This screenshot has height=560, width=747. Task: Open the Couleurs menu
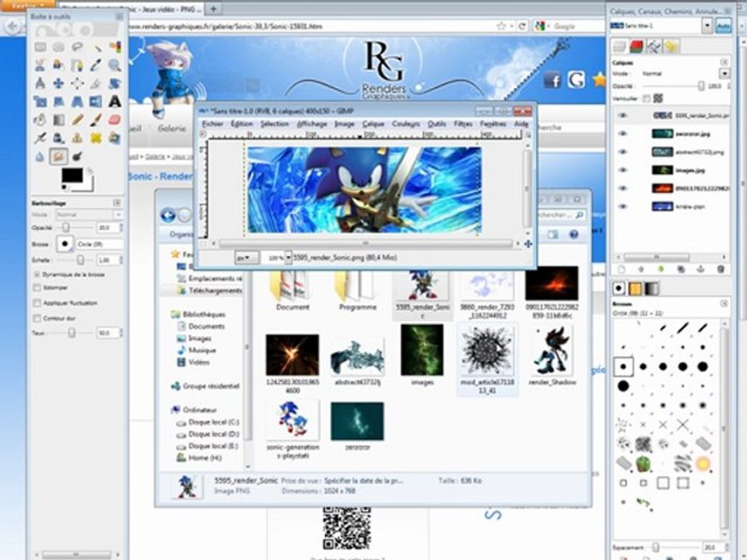point(405,124)
